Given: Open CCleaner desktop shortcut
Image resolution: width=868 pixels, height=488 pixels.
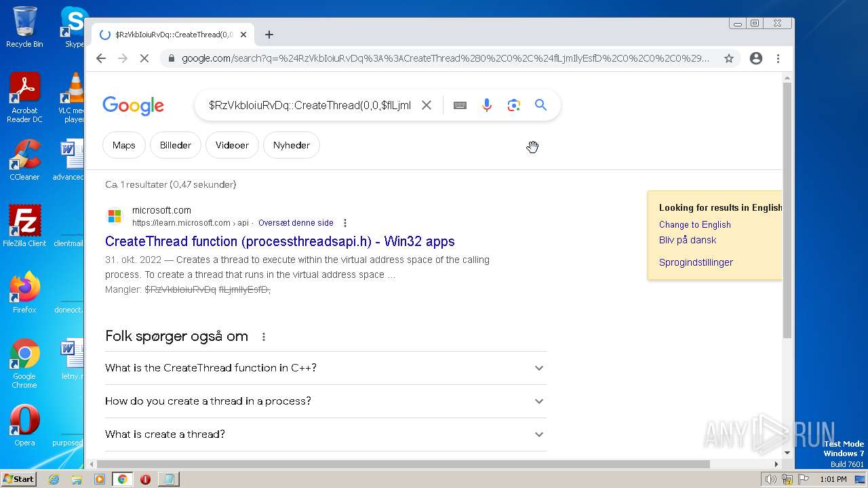Looking at the screenshot, I should coord(24,160).
